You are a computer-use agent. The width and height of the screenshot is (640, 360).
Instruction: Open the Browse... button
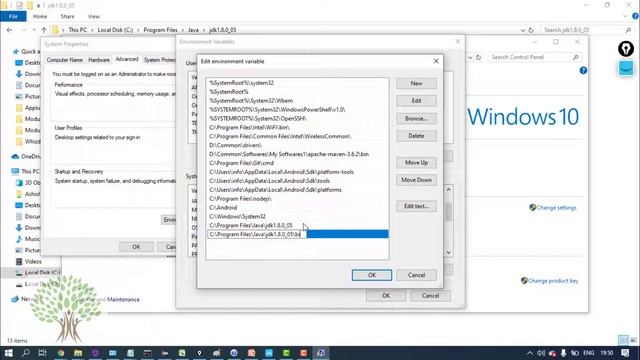[416, 118]
